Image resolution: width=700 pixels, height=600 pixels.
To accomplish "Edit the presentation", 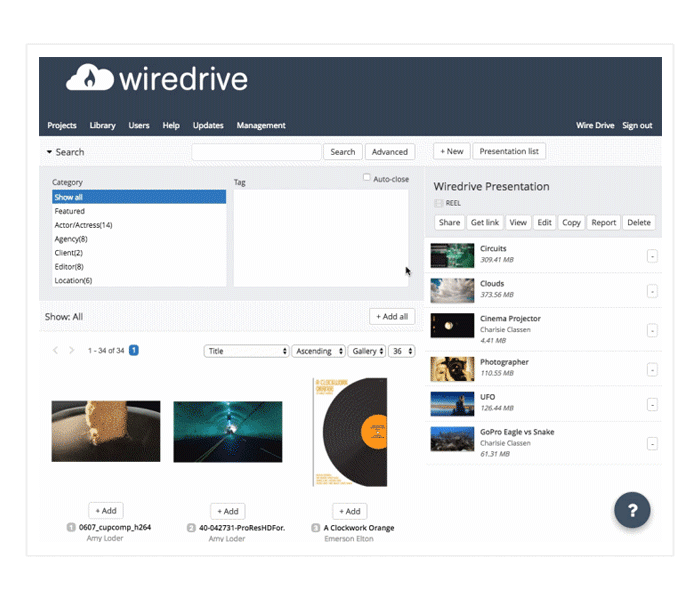I will click(544, 222).
